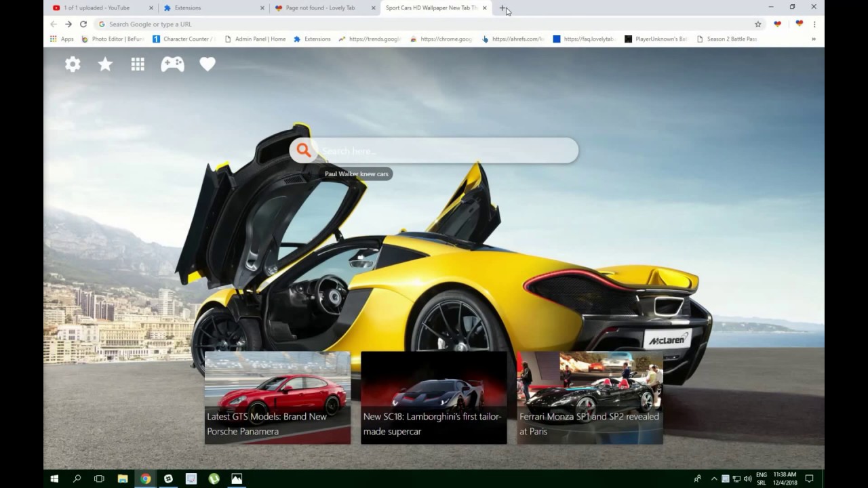868x488 pixels.
Task: Open a new browser tab with plus button
Action: point(502,8)
